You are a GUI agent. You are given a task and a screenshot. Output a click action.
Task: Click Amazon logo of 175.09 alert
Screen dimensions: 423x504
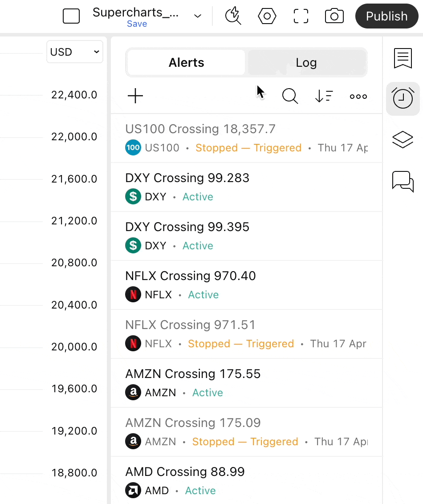pyautogui.click(x=133, y=441)
